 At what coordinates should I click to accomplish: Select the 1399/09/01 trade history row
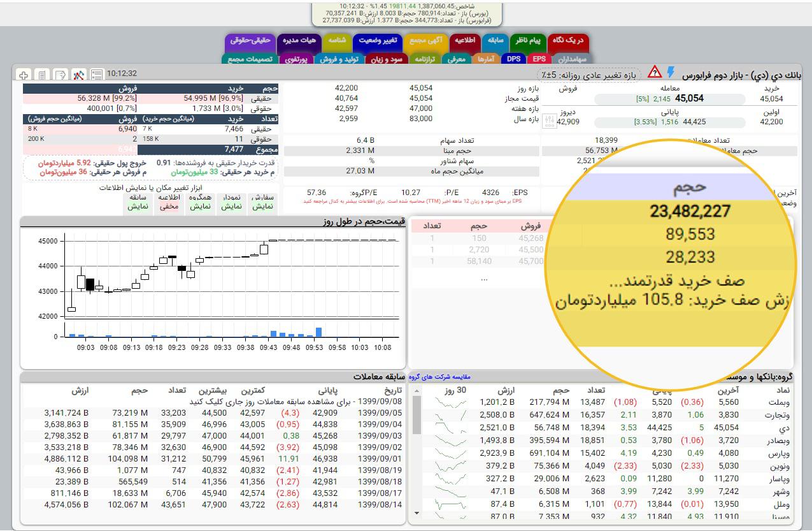(214, 458)
